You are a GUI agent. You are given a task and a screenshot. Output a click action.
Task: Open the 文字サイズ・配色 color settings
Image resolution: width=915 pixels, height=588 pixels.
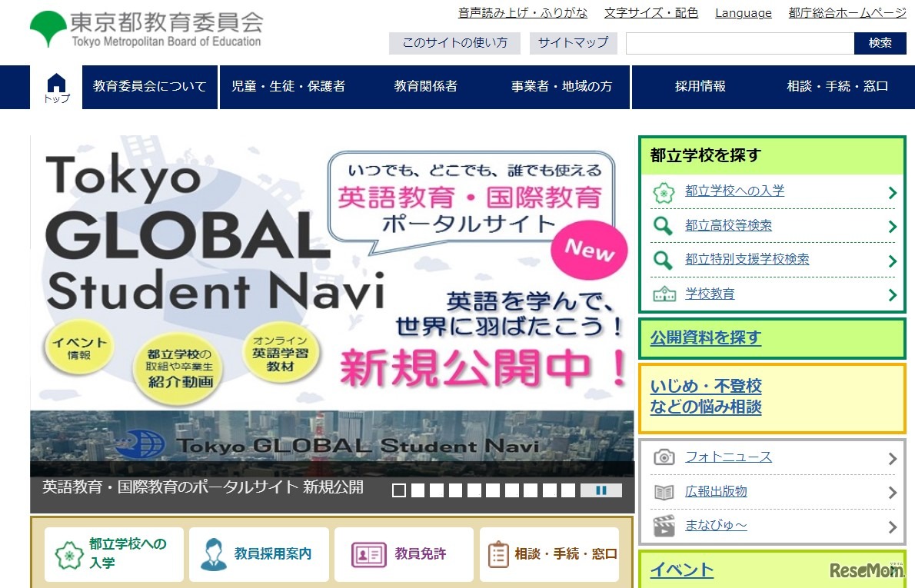click(x=650, y=13)
